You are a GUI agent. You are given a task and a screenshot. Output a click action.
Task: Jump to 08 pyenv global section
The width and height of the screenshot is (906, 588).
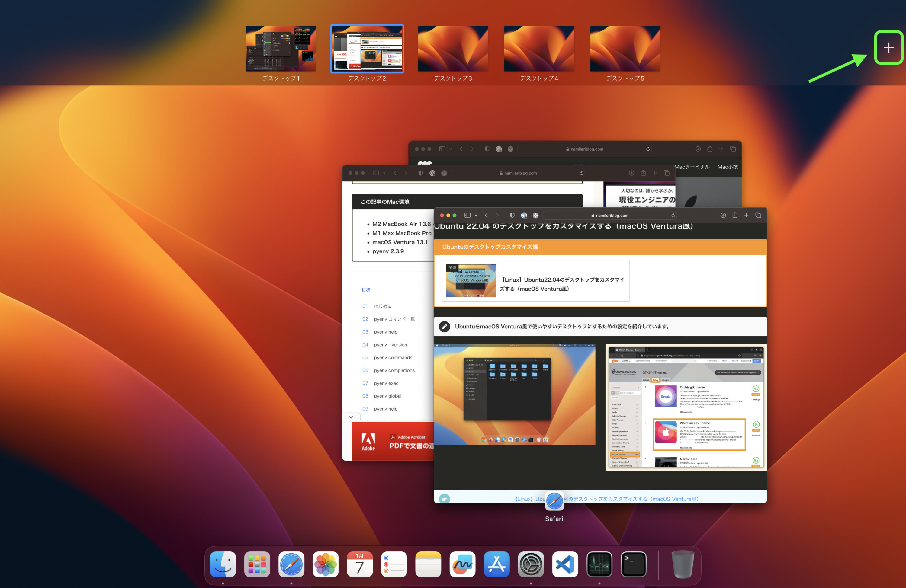[x=382, y=396]
